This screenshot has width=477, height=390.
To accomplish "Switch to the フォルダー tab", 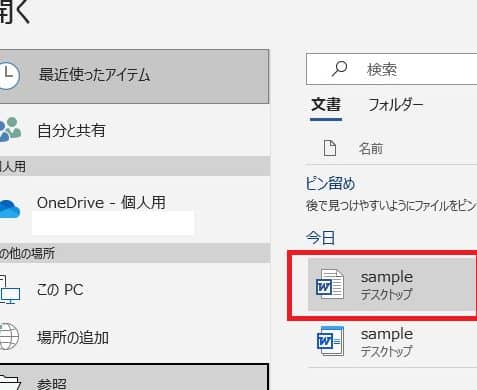I will tap(395, 105).
